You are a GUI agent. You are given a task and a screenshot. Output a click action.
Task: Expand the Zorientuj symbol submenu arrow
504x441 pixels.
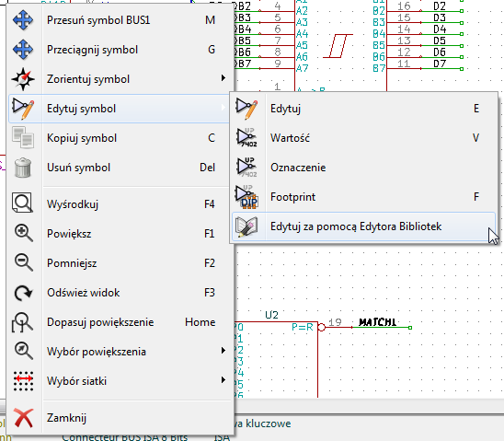[x=223, y=78]
